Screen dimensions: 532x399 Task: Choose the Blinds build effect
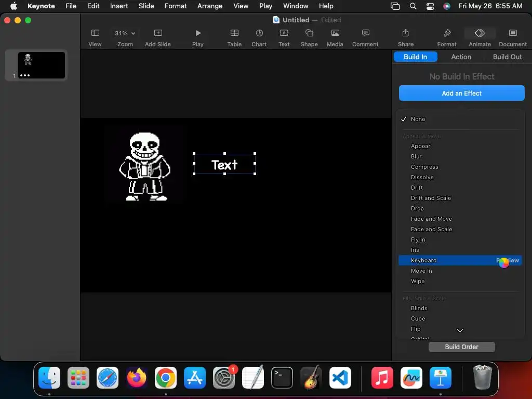460,308
